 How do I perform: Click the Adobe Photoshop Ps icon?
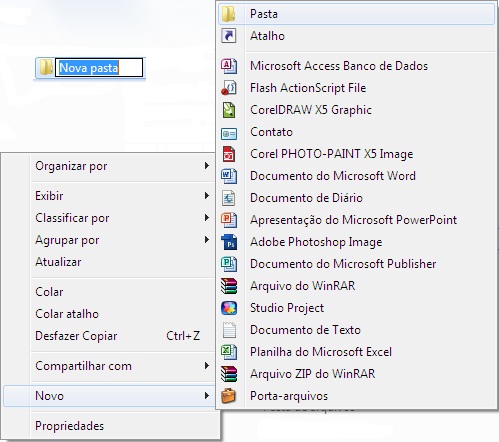(229, 242)
